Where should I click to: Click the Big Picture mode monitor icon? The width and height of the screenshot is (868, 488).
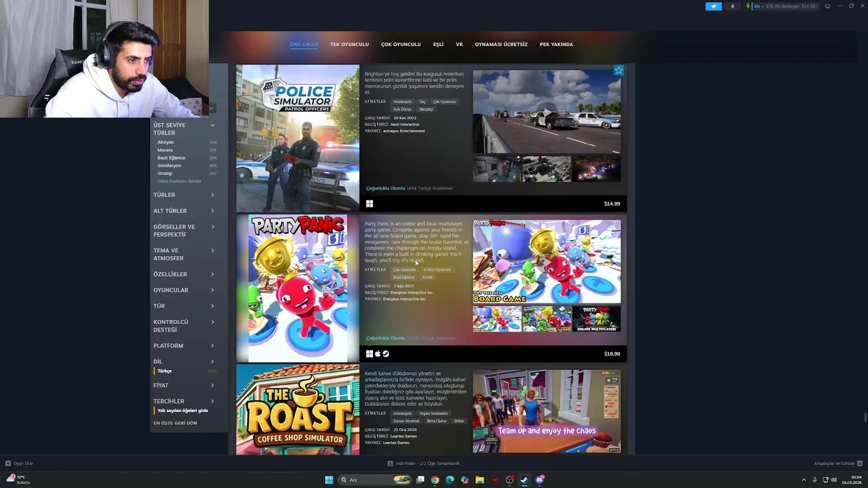pos(827,6)
